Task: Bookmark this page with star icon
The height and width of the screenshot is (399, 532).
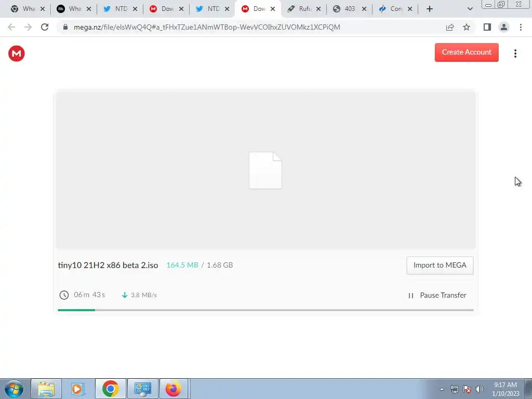Action: (x=467, y=27)
